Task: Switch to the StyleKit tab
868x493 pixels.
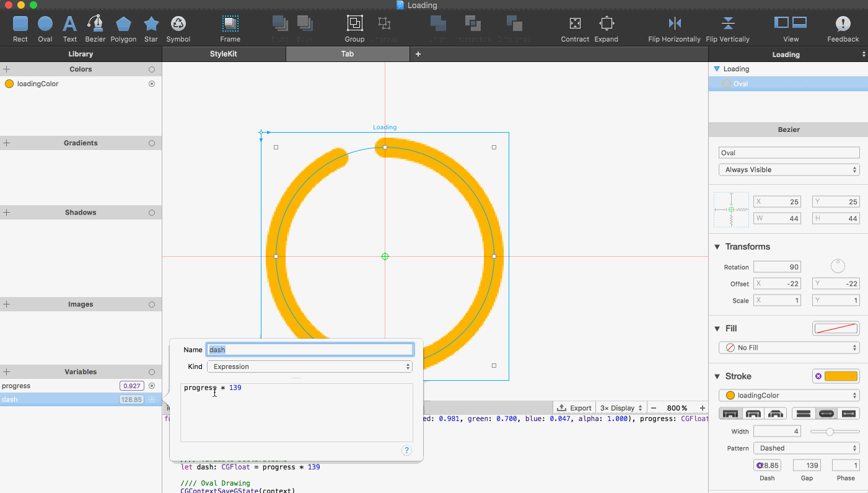Action: [x=223, y=54]
